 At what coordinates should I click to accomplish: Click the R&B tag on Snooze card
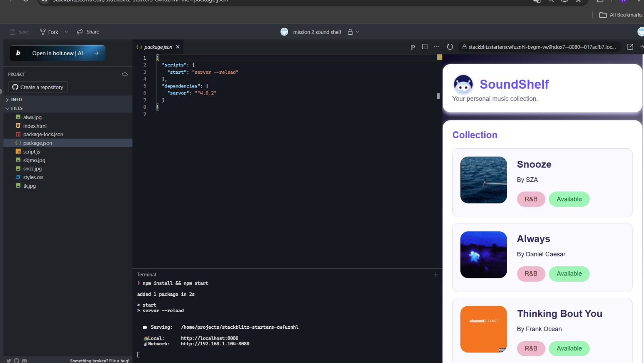(x=531, y=199)
